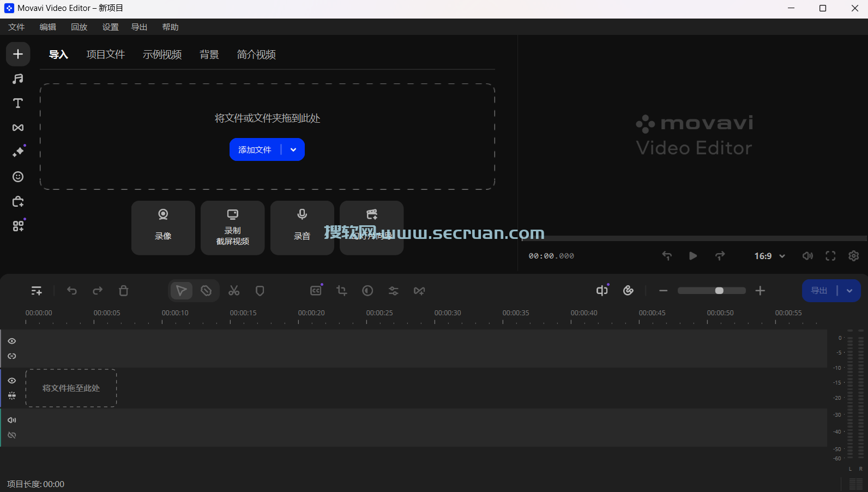Switch to the 项目文件 tab

tap(106, 55)
